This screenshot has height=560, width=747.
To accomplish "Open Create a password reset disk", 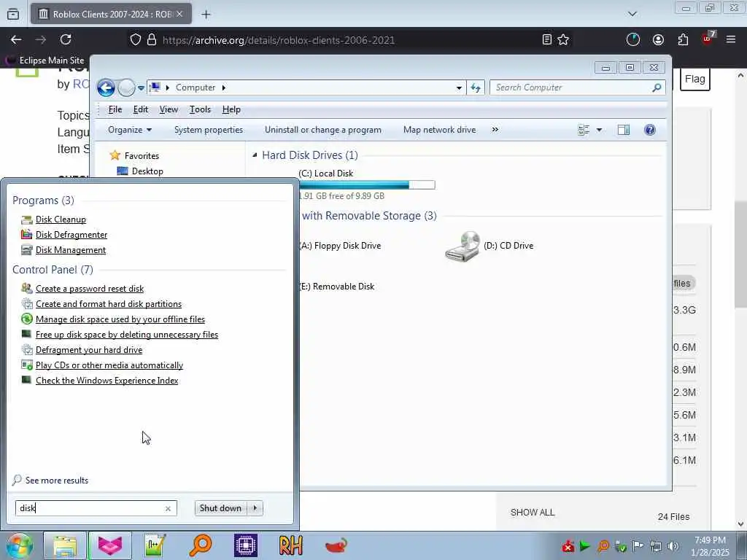I will pyautogui.click(x=90, y=289).
